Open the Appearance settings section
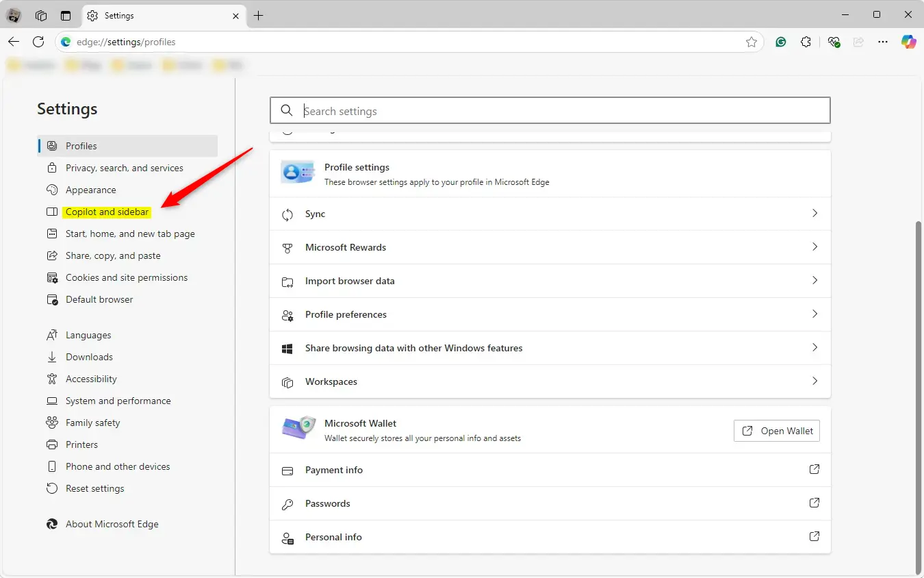The height and width of the screenshot is (578, 924). tap(90, 190)
